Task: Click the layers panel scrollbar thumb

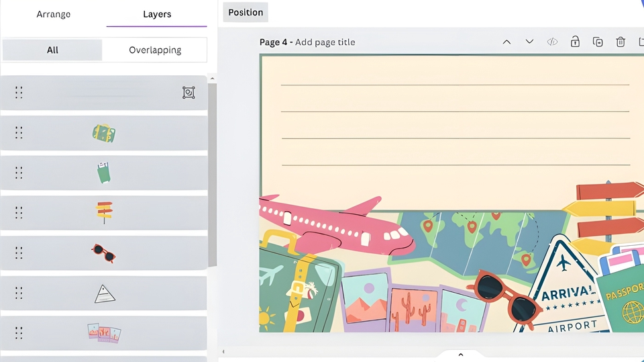Action: pyautogui.click(x=213, y=175)
